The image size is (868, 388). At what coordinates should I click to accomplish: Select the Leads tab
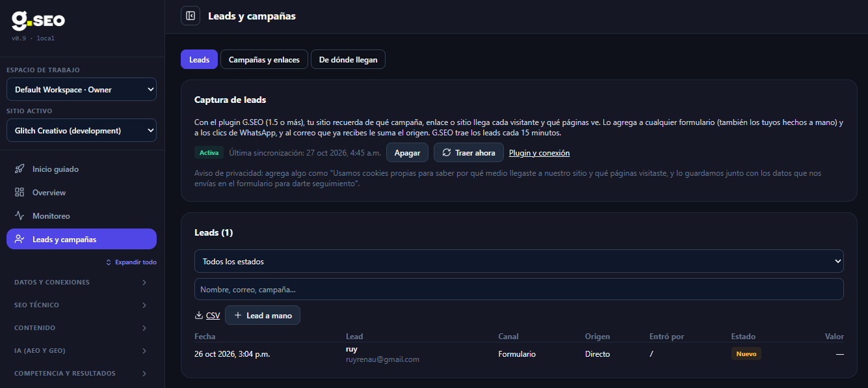(199, 59)
